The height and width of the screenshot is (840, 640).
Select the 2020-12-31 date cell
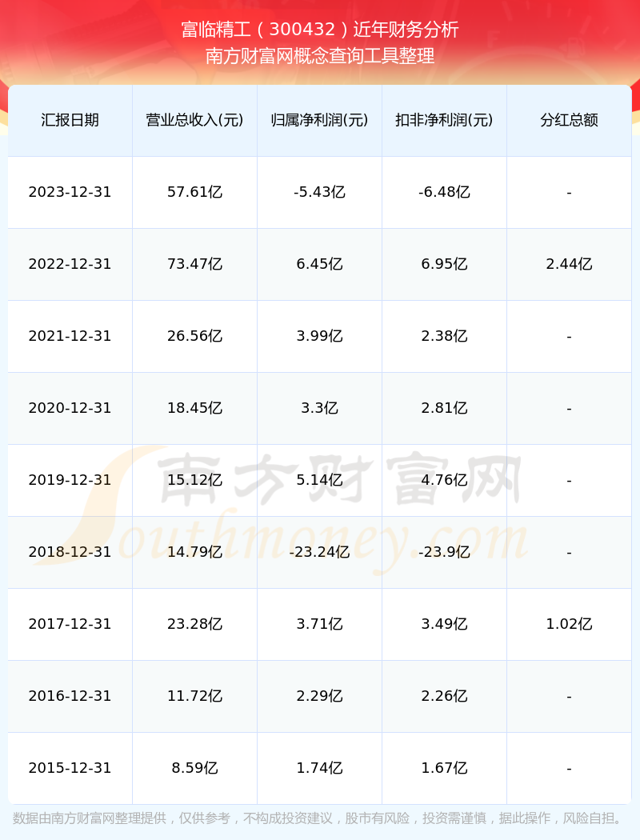coord(70,408)
